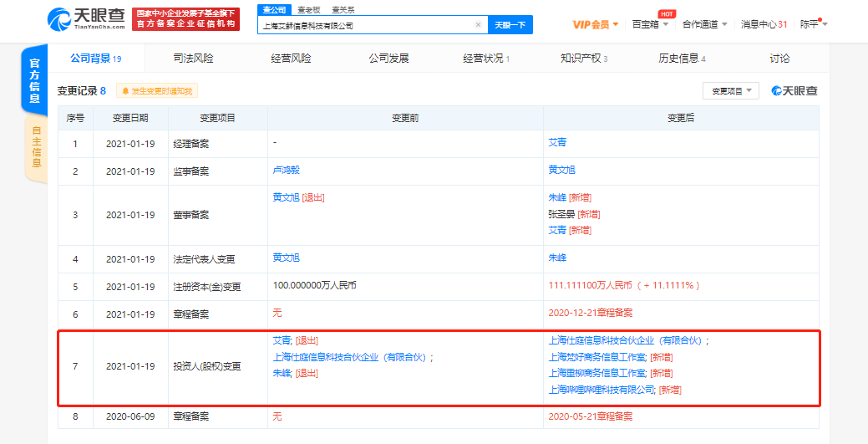Click the 天眼查 watermark logo above table
868x444 pixels.
pos(794,90)
